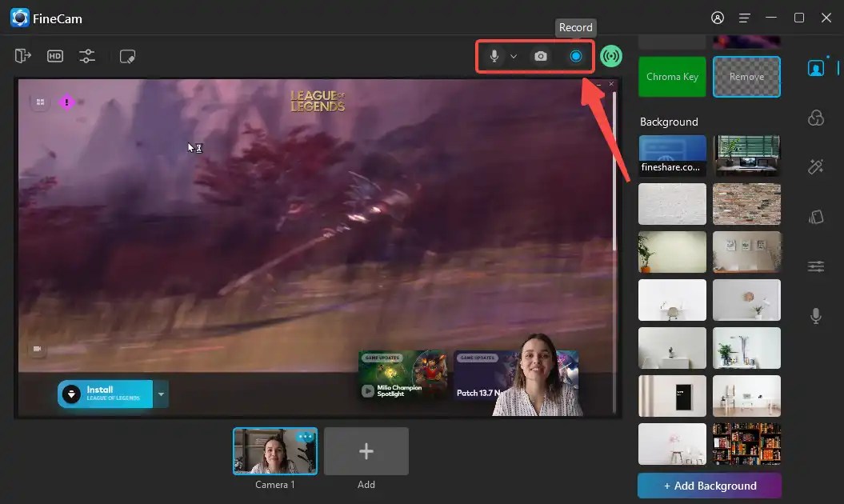This screenshot has width=844, height=504.
Task: Click the adjustment settings icon in top toolbar
Action: [x=86, y=56]
